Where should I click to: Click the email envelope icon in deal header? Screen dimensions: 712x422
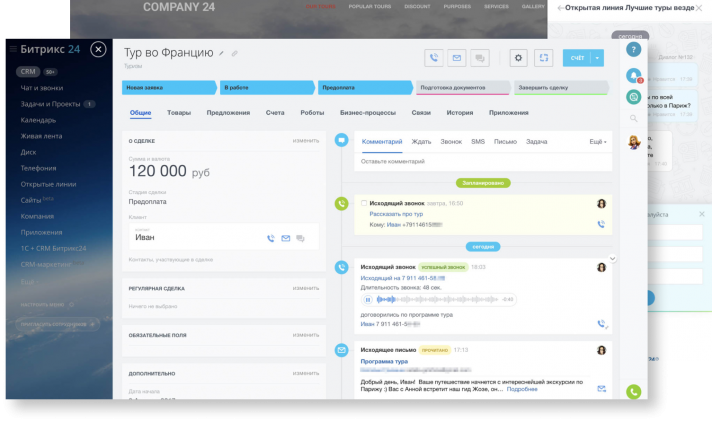457,58
